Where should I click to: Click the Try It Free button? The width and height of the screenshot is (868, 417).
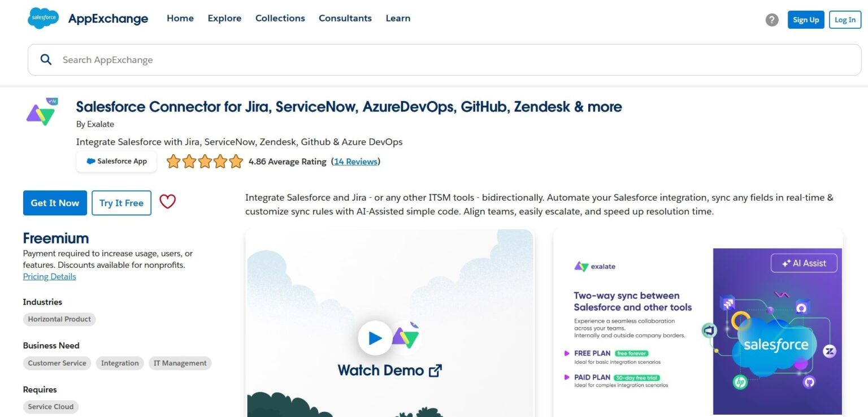point(121,202)
